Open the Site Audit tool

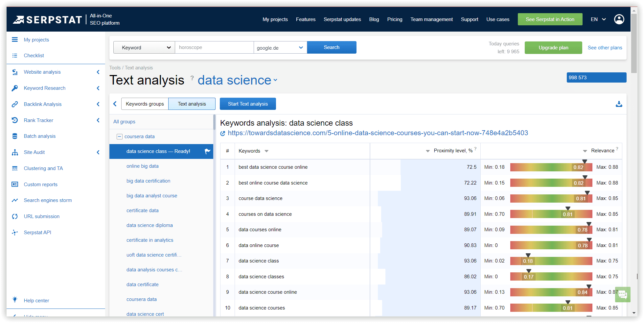click(34, 152)
